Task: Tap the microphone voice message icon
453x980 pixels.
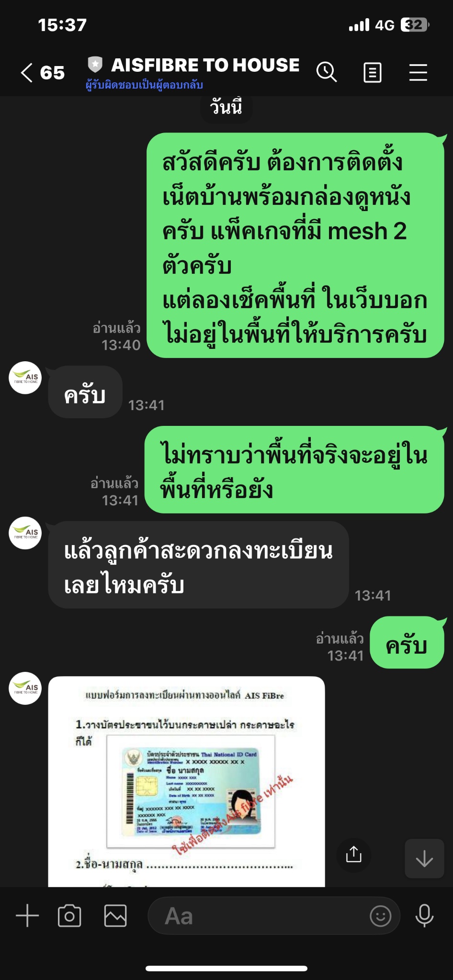Action: pos(424,916)
